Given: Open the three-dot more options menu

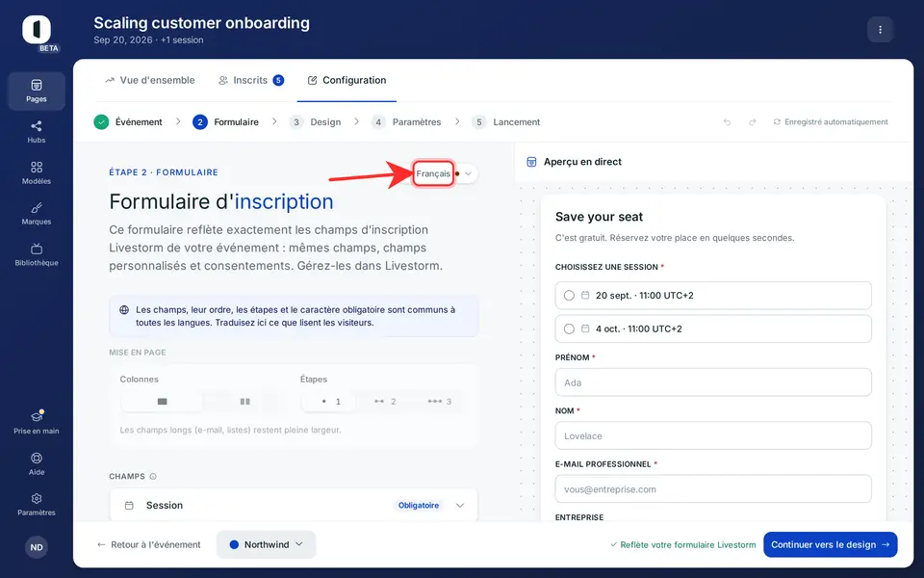Looking at the screenshot, I should [x=880, y=30].
